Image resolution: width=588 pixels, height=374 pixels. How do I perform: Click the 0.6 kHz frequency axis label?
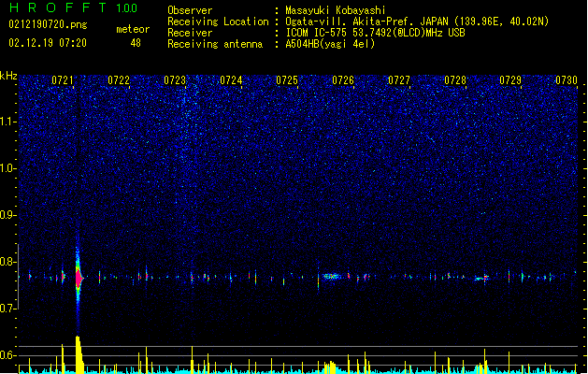pos(8,355)
